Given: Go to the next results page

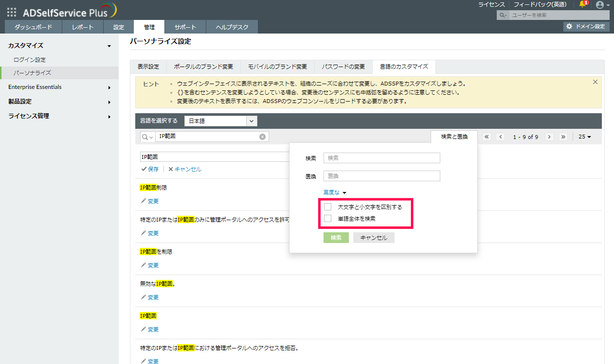Looking at the screenshot, I should tap(549, 137).
